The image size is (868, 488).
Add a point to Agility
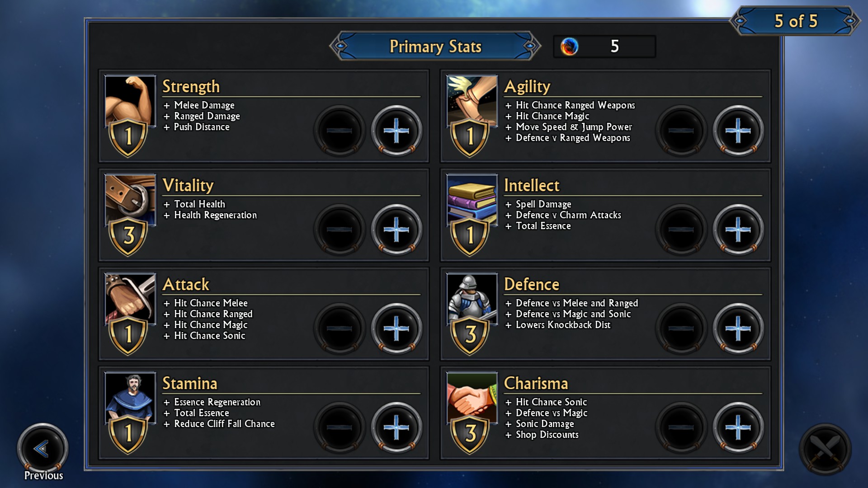pyautogui.click(x=738, y=131)
